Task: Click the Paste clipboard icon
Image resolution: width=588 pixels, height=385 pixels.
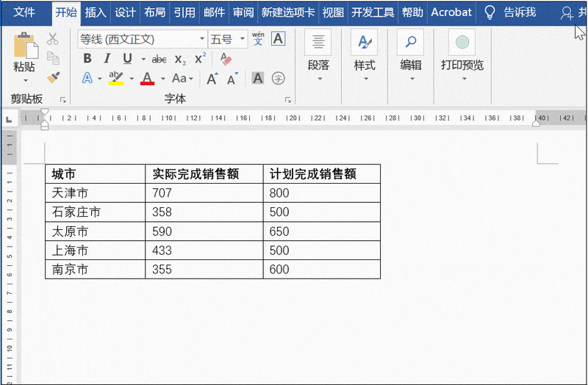Action: (x=26, y=46)
